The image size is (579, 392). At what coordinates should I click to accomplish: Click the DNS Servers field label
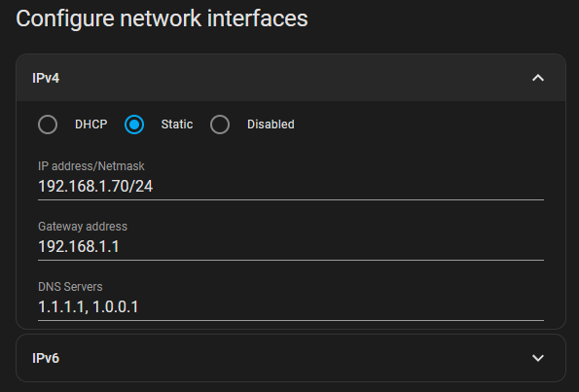click(x=70, y=287)
